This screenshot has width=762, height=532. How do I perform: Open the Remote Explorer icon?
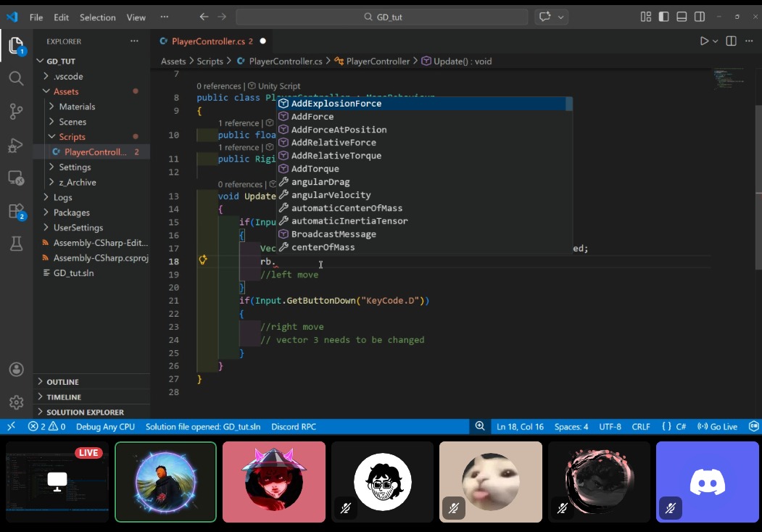(x=16, y=178)
